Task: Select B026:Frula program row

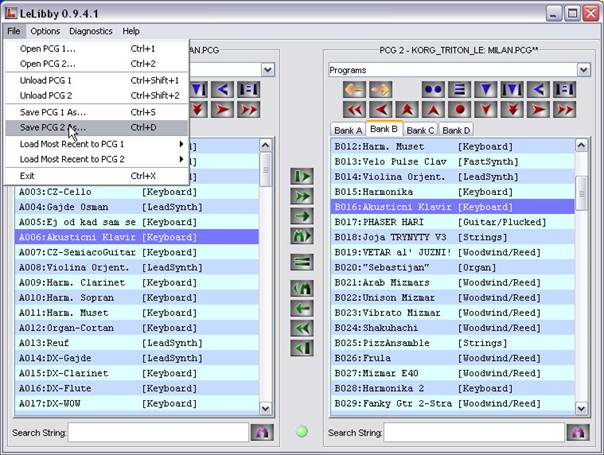Action: coord(453,358)
